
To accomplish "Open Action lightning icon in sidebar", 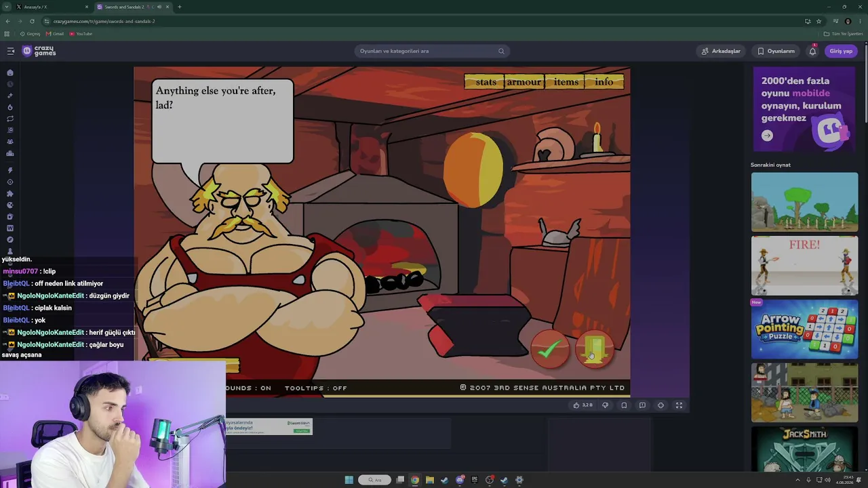I will coord(10,170).
